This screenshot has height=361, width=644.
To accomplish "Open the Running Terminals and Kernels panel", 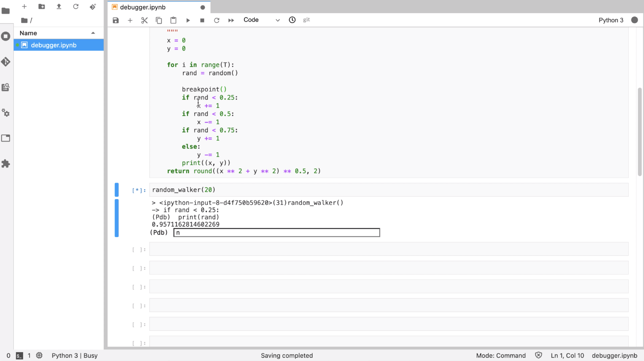I will [x=6, y=36].
